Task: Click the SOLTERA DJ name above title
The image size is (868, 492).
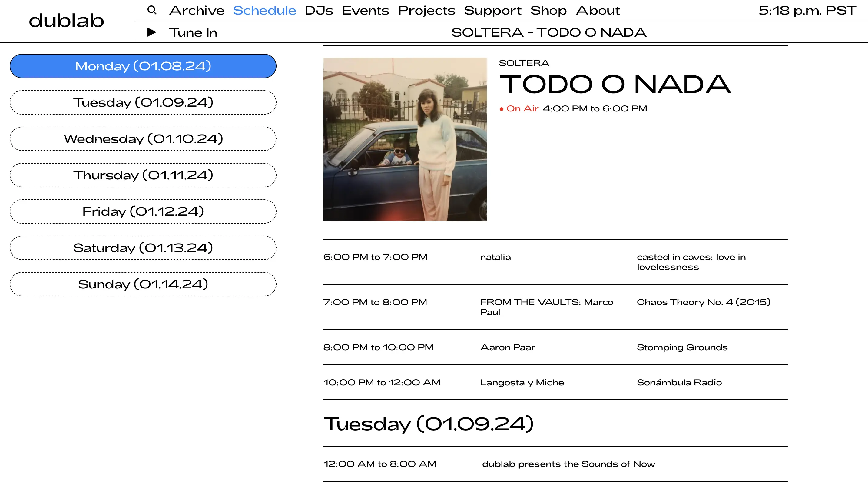Action: (524, 63)
